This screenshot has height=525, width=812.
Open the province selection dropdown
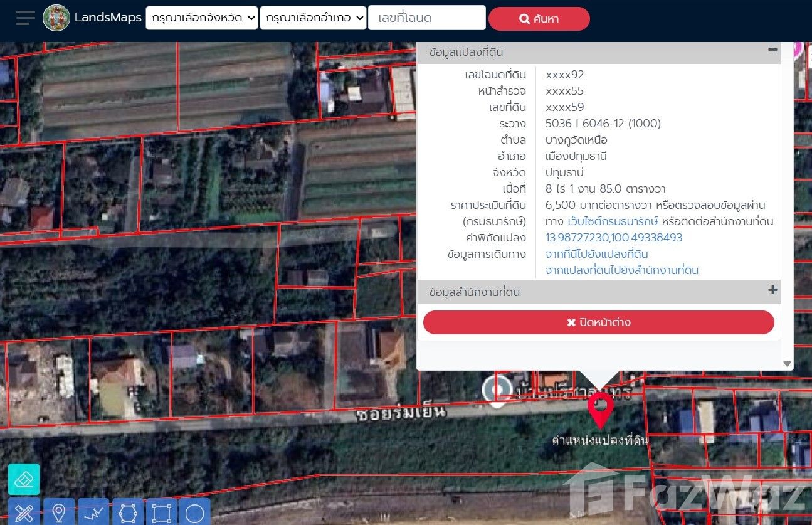(x=202, y=18)
